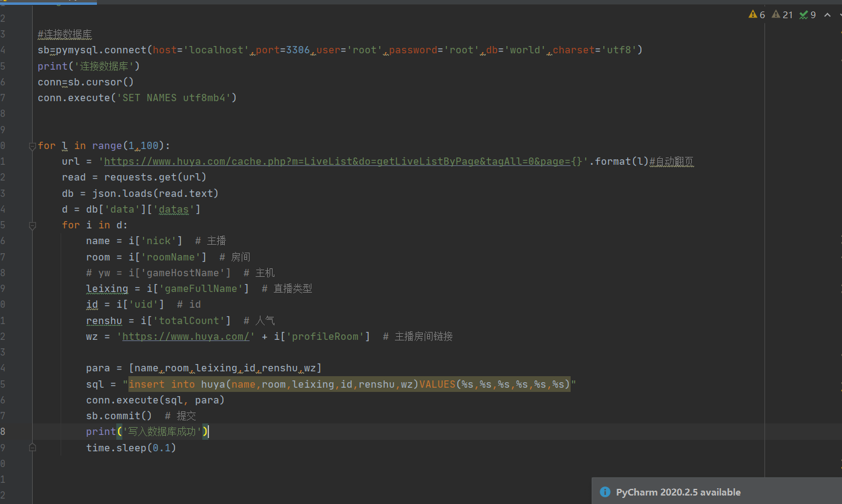The image size is (842, 504).
Task: Click the 'roomName' key string
Action: point(170,257)
